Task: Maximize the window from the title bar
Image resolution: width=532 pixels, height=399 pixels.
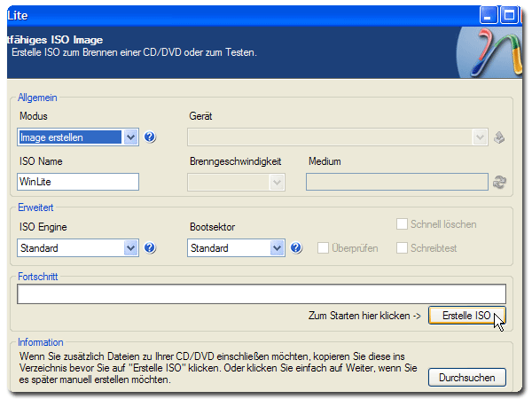Action: click(x=510, y=14)
